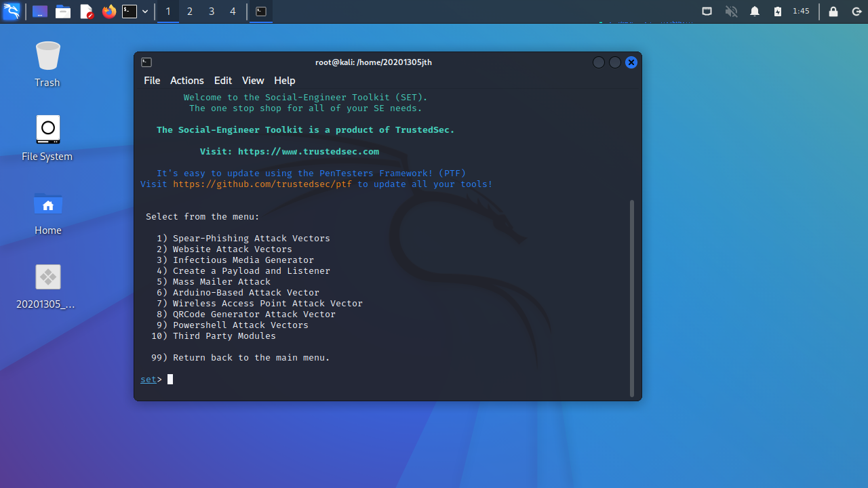Expand the terminal launcher dropdown arrow
Image resolution: width=868 pixels, height=488 pixels.
pos(145,12)
